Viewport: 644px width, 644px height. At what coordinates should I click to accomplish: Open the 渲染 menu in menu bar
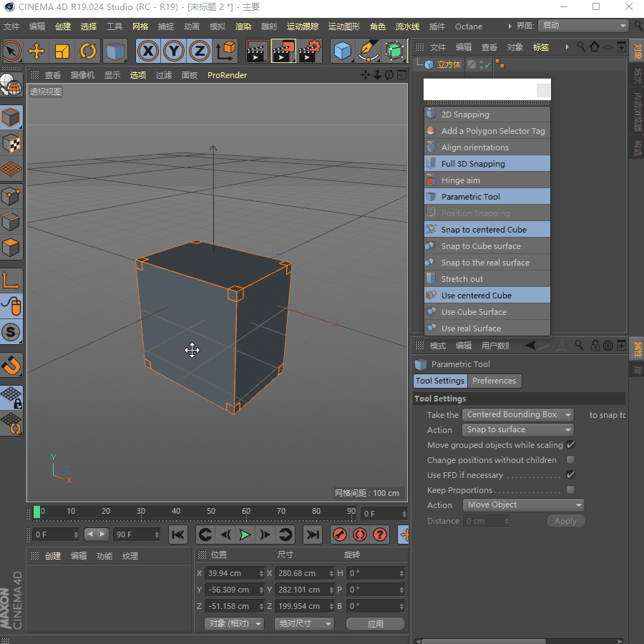click(243, 26)
